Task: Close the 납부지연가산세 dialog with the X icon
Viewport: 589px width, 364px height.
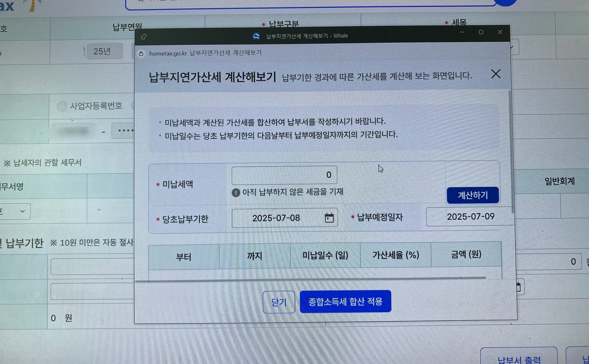Action: coord(496,74)
